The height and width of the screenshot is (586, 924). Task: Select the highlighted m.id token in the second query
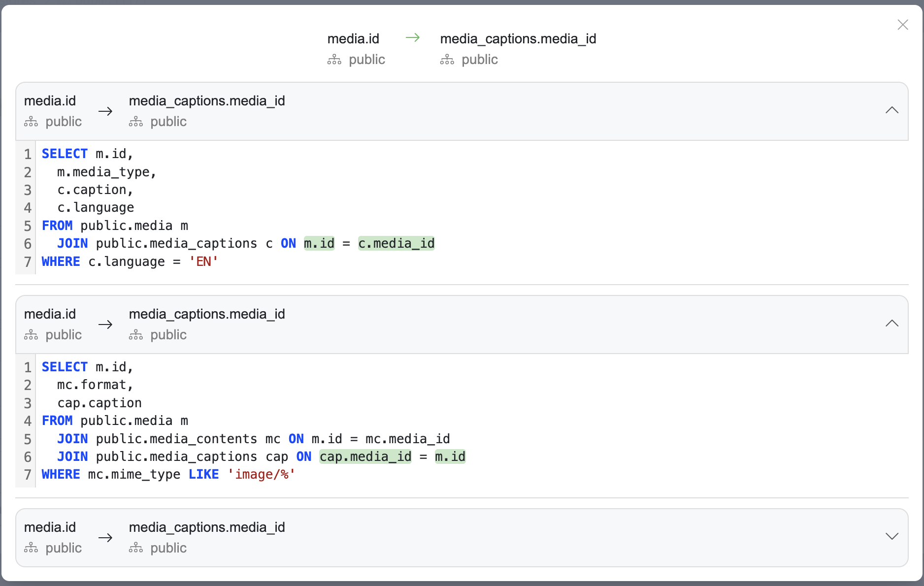pyautogui.click(x=450, y=456)
